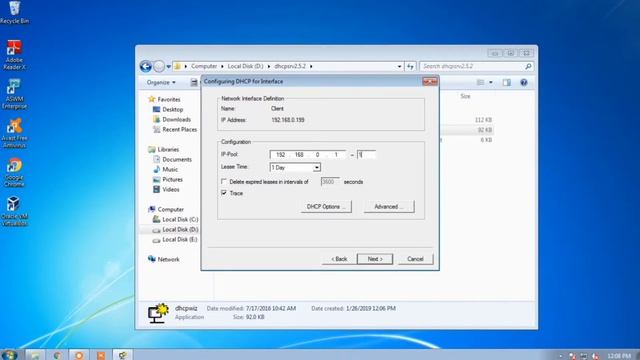
Task: Click the refresh button beside address bar
Action: (x=410, y=66)
